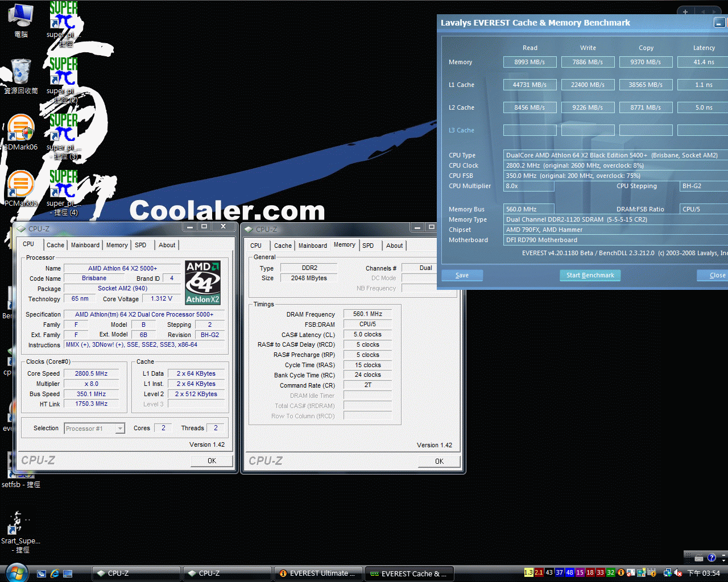The width and height of the screenshot is (728, 582).
Task: Click the Core Speed 2800.5 MHz value
Action: [x=91, y=373]
